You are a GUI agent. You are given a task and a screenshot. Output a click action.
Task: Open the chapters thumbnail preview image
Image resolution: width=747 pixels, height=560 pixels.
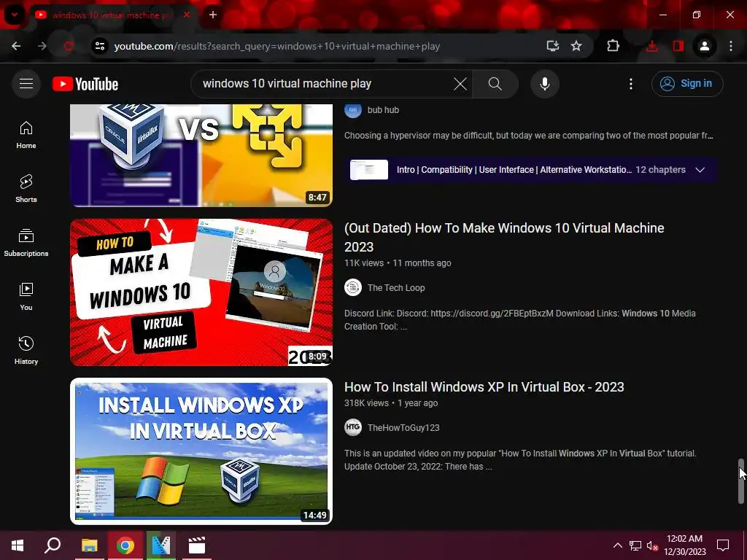[x=369, y=170]
